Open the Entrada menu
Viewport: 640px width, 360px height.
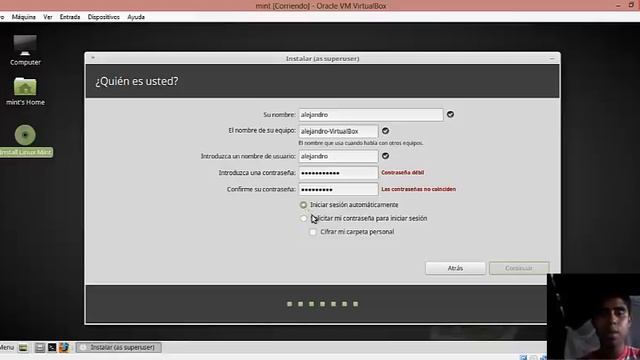pos(70,17)
